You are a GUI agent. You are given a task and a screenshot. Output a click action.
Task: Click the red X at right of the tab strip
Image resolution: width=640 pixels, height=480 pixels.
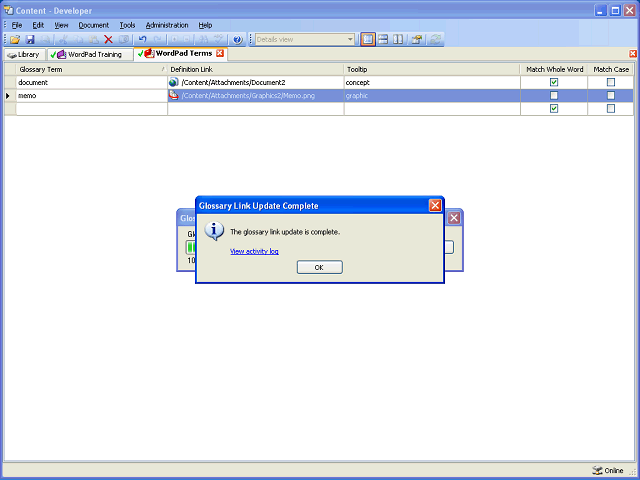coord(633,54)
